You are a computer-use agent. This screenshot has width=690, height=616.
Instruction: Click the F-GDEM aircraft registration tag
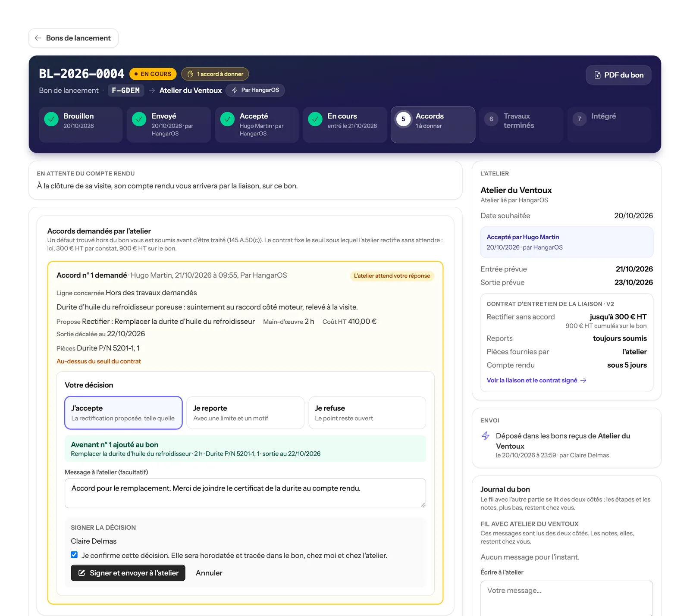click(126, 91)
